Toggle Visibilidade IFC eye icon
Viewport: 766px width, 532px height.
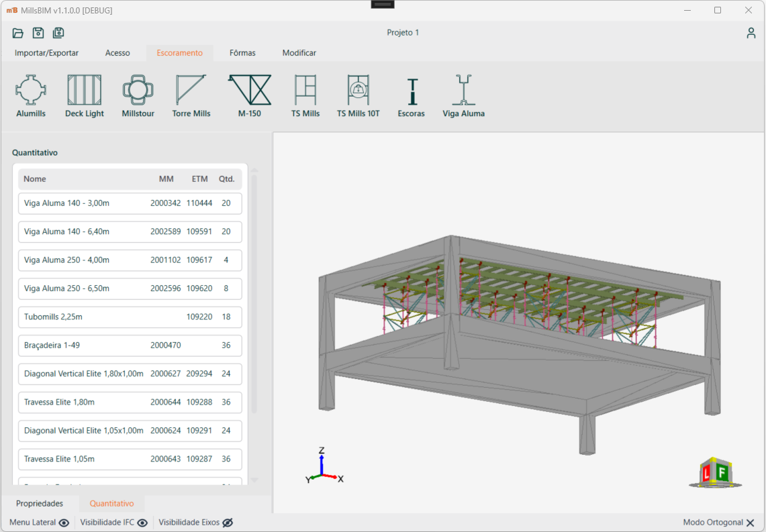click(142, 523)
